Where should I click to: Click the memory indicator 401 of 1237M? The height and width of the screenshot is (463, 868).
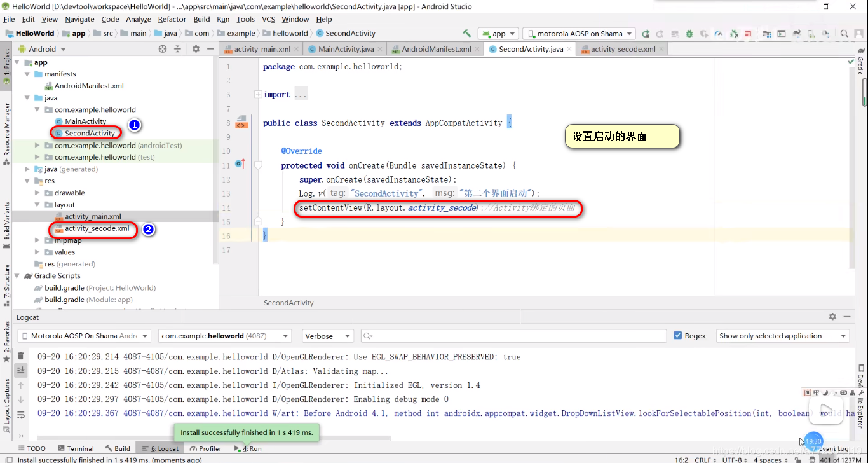coord(840,460)
